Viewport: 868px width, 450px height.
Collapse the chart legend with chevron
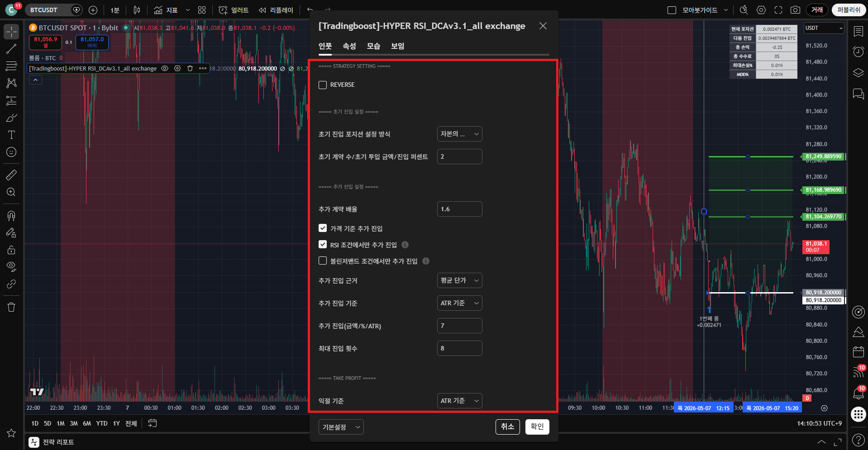tap(35, 80)
